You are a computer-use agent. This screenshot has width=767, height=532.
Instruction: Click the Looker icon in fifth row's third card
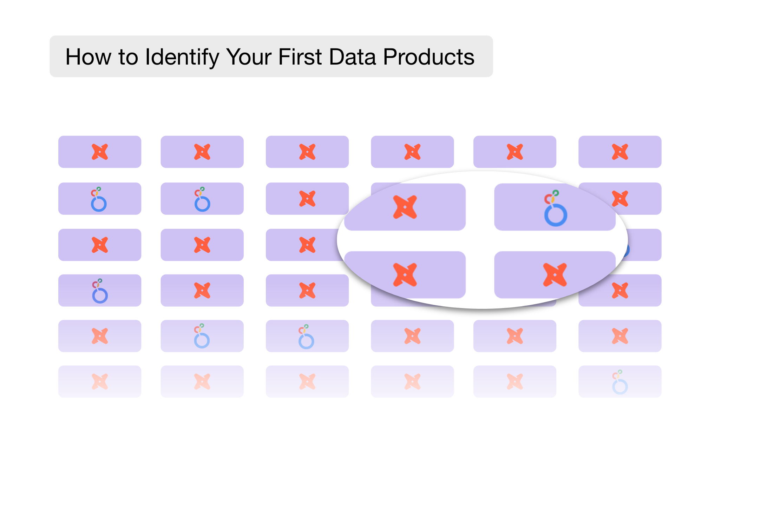pos(306,337)
